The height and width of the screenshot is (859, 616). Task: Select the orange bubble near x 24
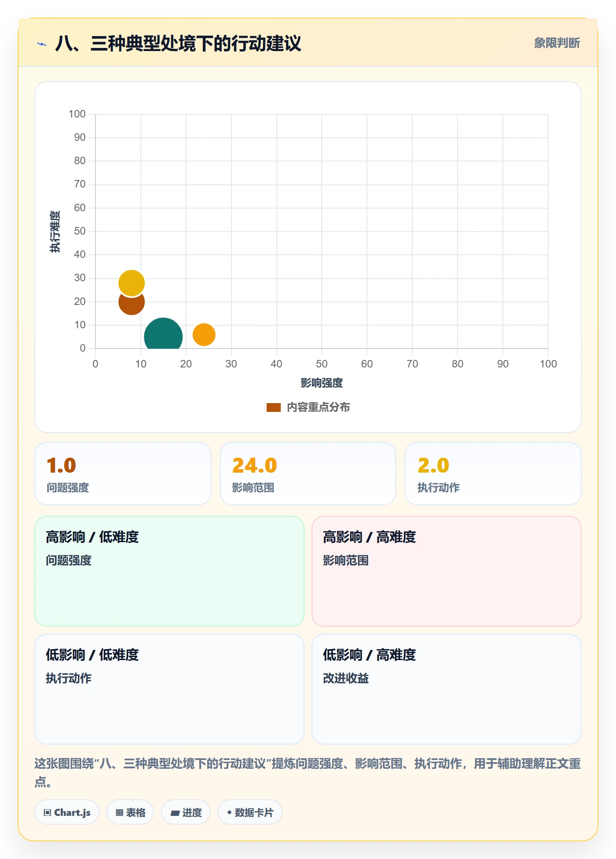tap(204, 335)
